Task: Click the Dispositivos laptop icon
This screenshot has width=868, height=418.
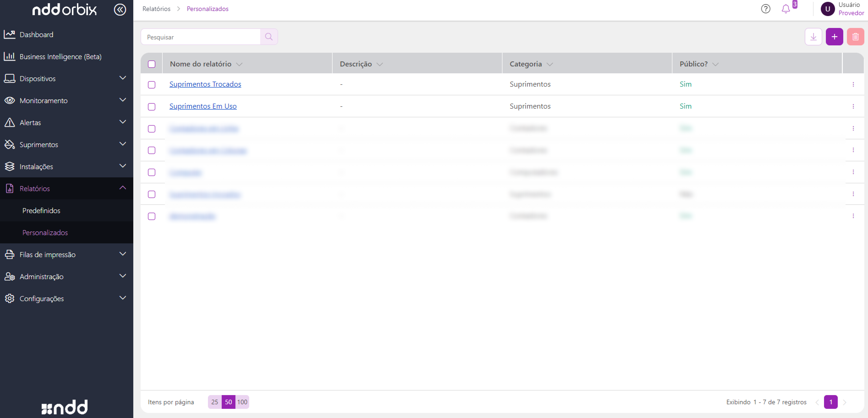Action: (x=9, y=78)
